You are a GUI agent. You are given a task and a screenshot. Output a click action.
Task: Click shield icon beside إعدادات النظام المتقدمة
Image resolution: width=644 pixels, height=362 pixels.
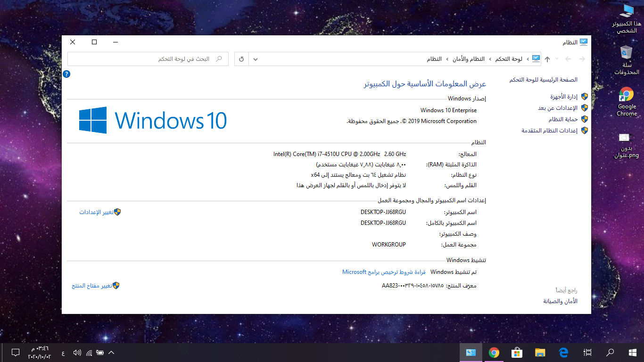coord(585,131)
